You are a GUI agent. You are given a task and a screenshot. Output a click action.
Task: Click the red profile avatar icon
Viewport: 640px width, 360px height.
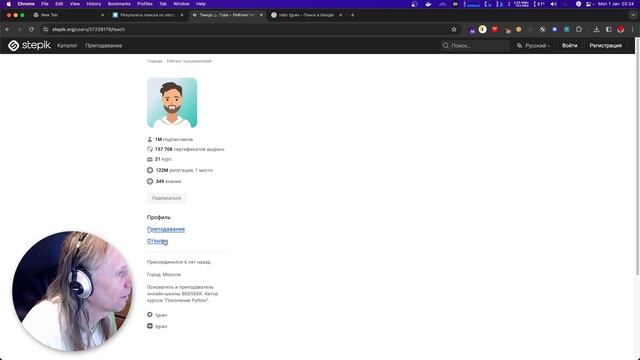pyautogui.click(x=621, y=29)
